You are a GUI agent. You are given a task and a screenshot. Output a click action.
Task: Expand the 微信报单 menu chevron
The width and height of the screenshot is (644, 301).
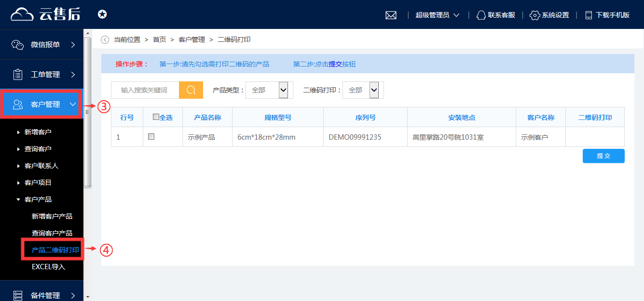(x=73, y=45)
